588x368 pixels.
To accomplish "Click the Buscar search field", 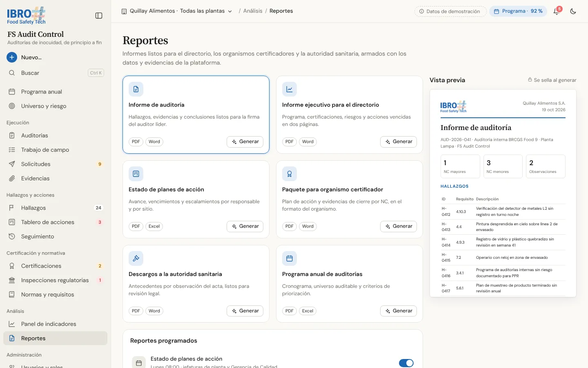I will coord(55,73).
